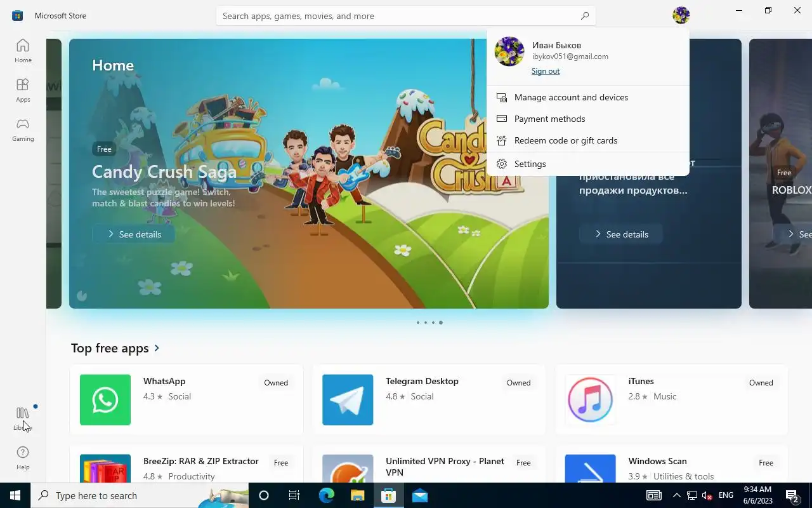
Task: Select Payment methods menu entry
Action: tap(588, 119)
